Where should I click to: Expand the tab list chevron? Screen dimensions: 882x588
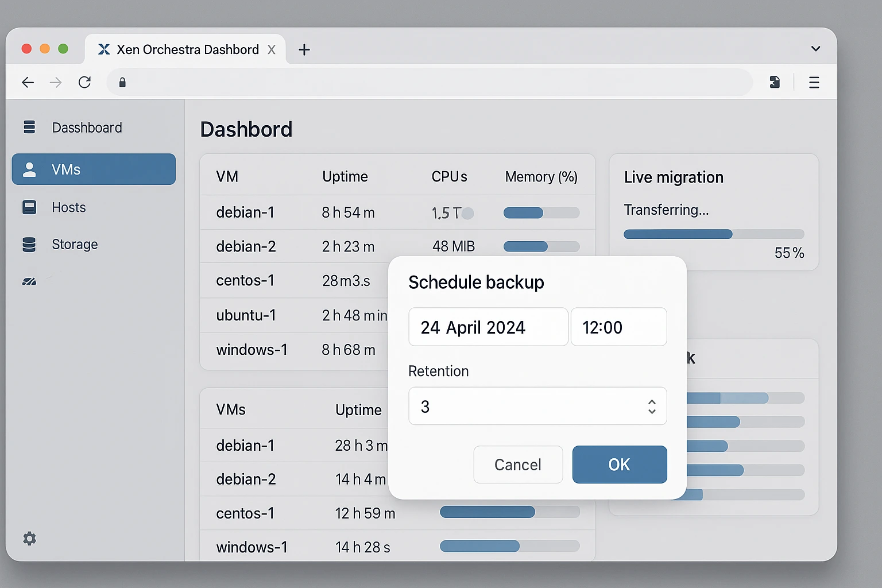coord(815,49)
